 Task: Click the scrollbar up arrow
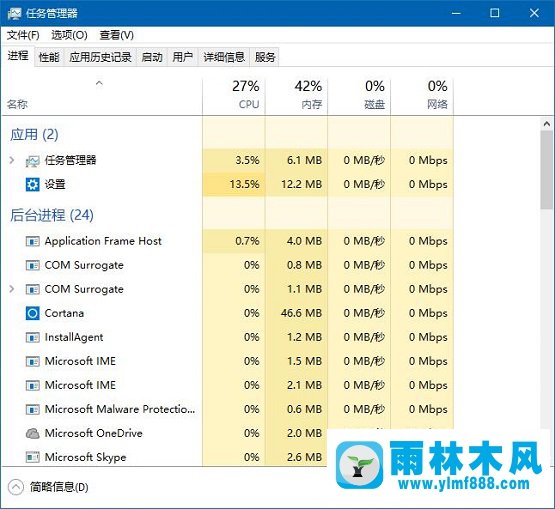click(x=547, y=124)
